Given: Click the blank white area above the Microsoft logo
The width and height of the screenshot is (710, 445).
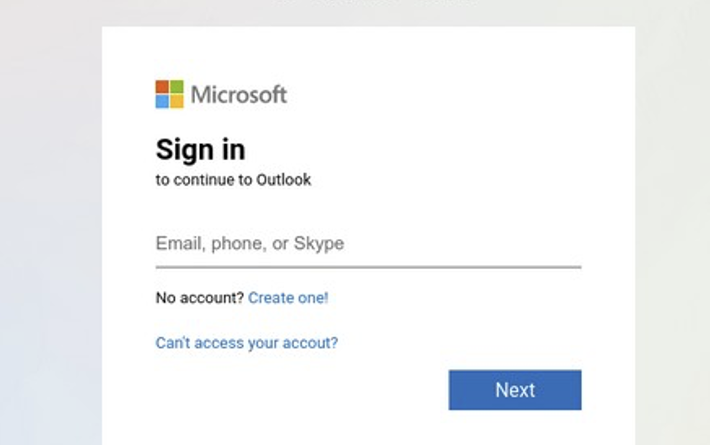Looking at the screenshot, I should 368,52.
